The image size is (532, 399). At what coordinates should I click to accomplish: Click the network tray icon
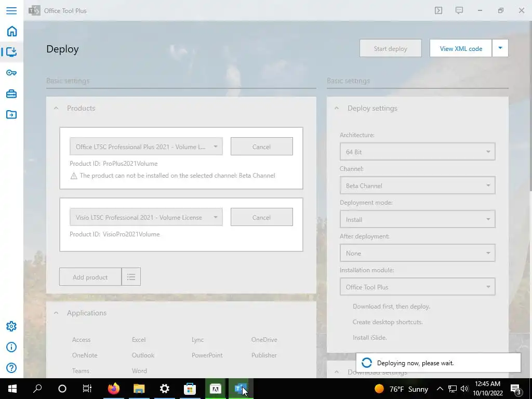pos(453,389)
